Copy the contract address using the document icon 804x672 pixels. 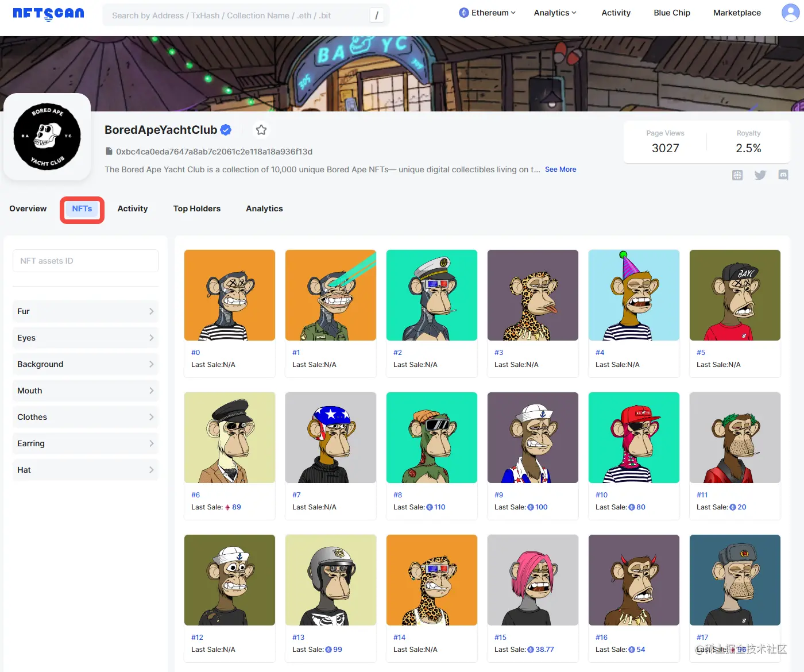pos(109,151)
